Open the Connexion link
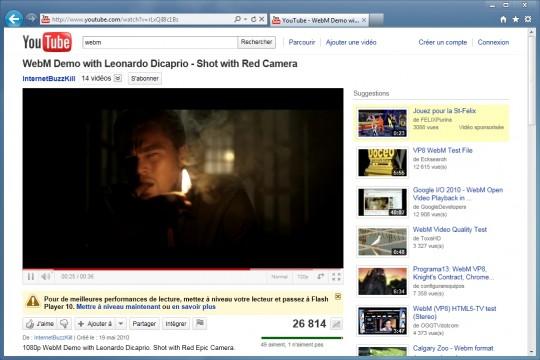 tap(493, 42)
